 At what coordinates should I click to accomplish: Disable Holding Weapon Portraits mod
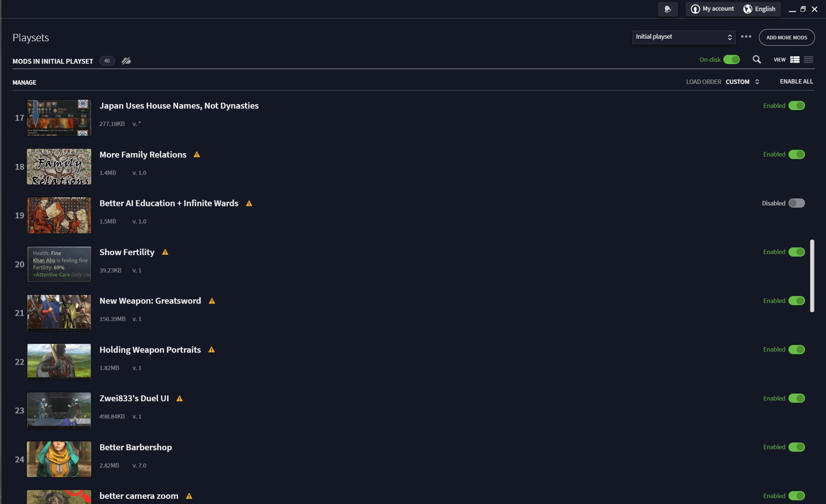tap(796, 350)
